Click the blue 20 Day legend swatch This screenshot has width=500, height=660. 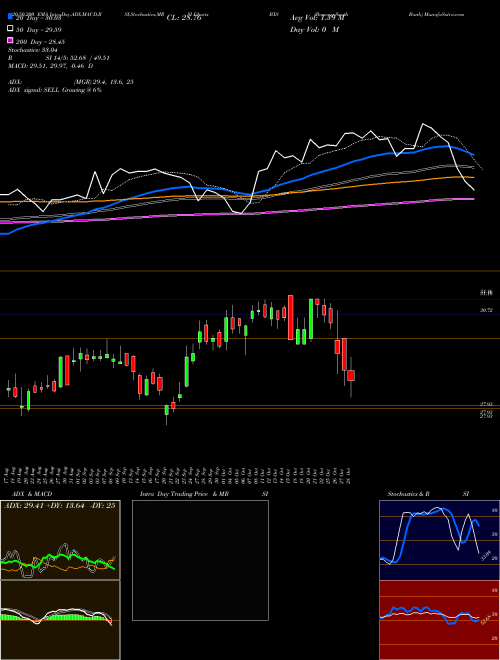coord(10,17)
